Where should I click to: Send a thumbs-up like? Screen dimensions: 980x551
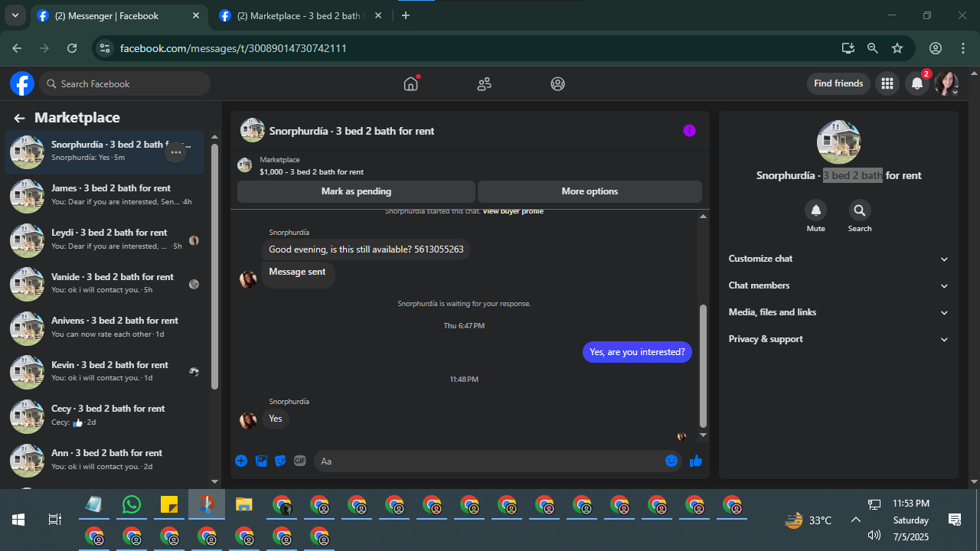(x=696, y=461)
